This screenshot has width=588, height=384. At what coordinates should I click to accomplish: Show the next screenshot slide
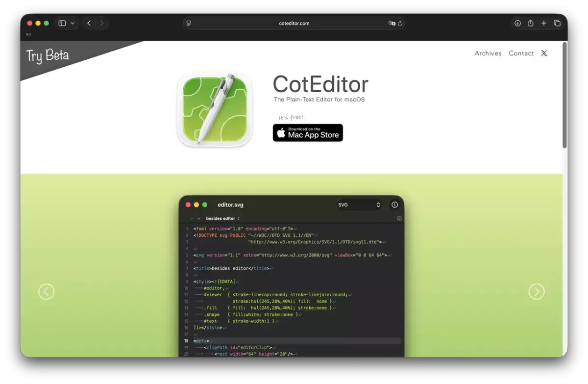(x=536, y=292)
